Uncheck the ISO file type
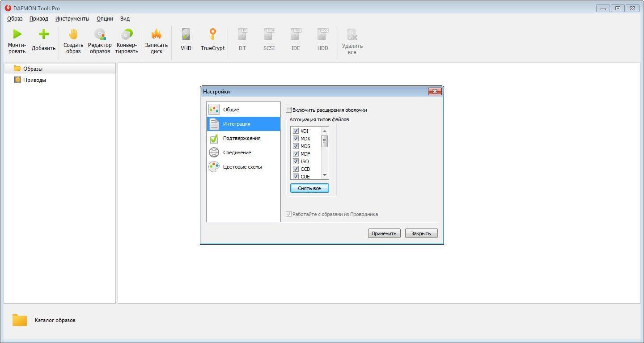644x343 pixels. pyautogui.click(x=296, y=161)
